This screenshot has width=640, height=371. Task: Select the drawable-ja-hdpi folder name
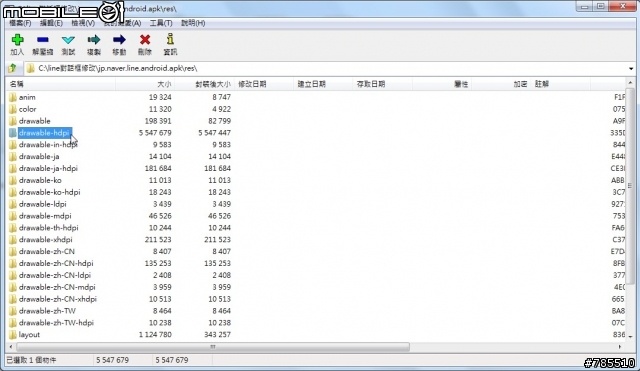(48, 168)
